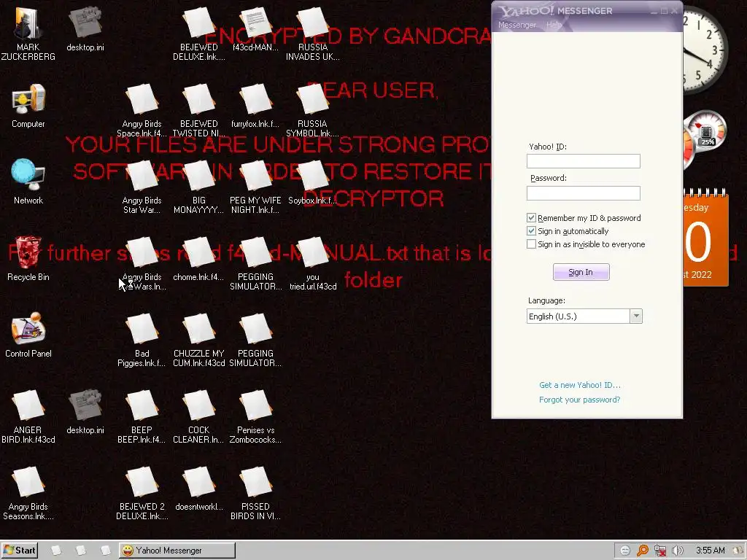This screenshot has height=560, width=747.
Task: Select the you tried.url.f43cd file
Action: point(312,264)
